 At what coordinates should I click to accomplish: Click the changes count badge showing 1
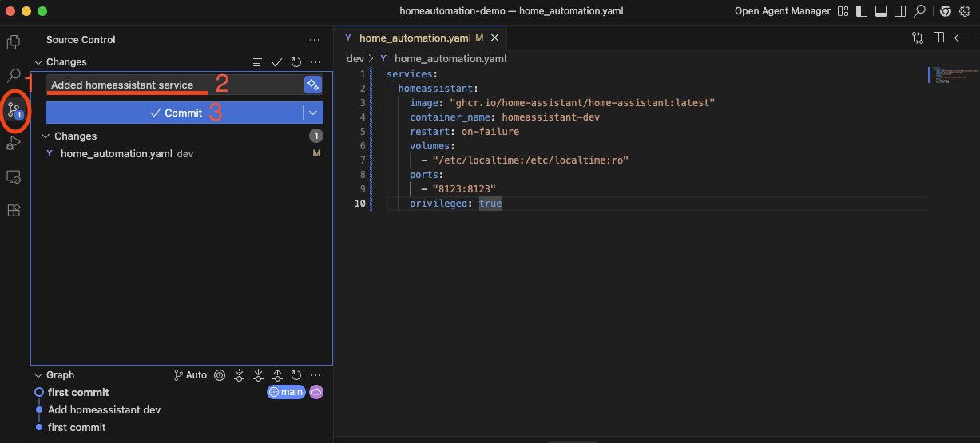tap(316, 136)
